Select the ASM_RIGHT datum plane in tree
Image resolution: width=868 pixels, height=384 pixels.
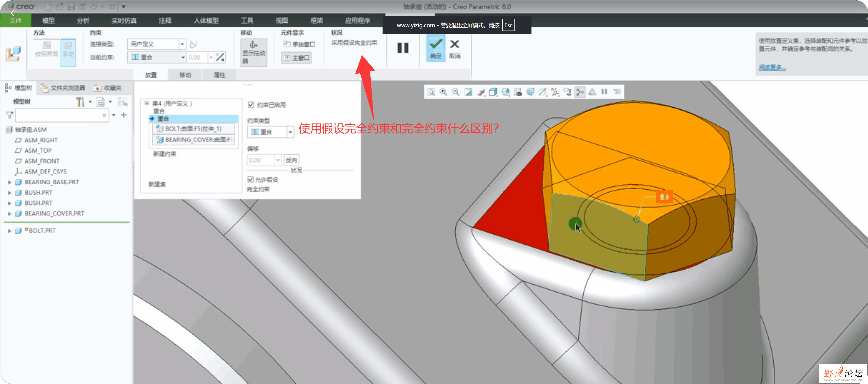click(x=41, y=140)
